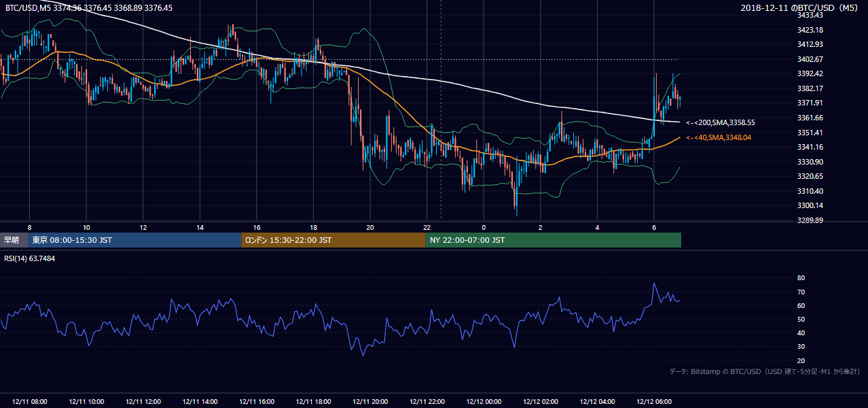Screen dimensions: 868x408
Task: Click the BTC/USD,M5 OHLC header text
Action: [x=88, y=7]
